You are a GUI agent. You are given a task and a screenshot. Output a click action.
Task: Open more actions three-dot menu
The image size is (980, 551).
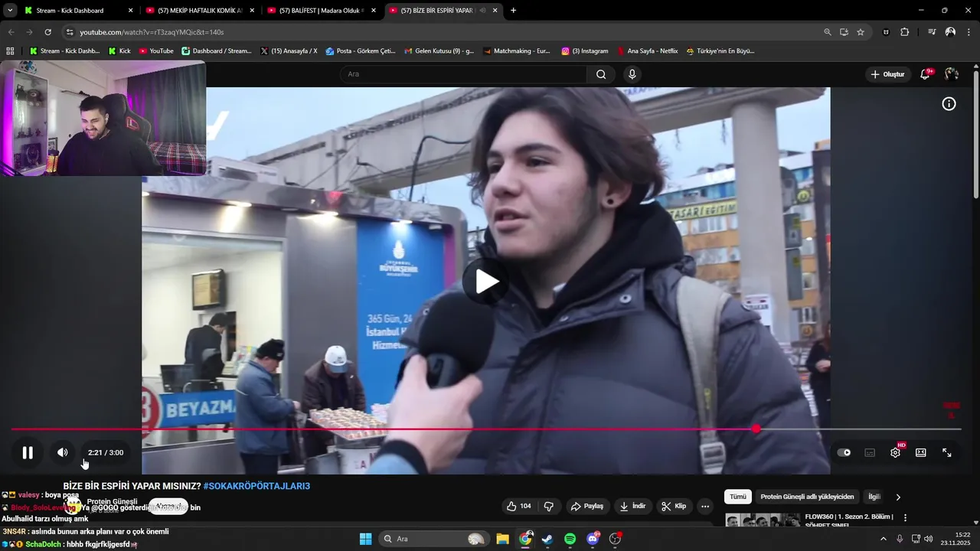(x=705, y=506)
